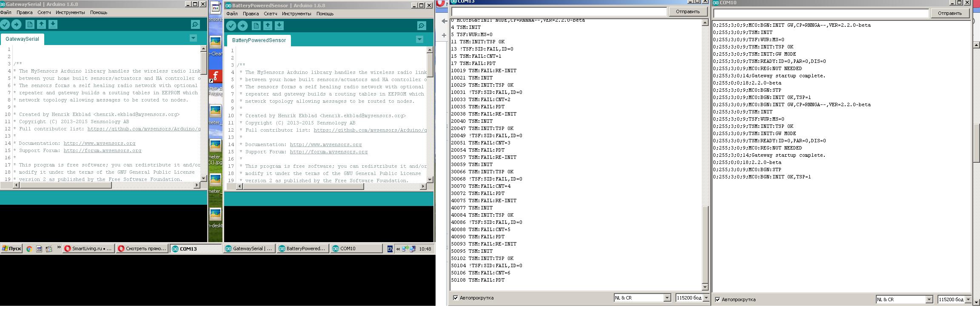This screenshot has width=980, height=336.
Task: Click Upload arrow icon in GatewaySerial window
Action: tap(16, 25)
